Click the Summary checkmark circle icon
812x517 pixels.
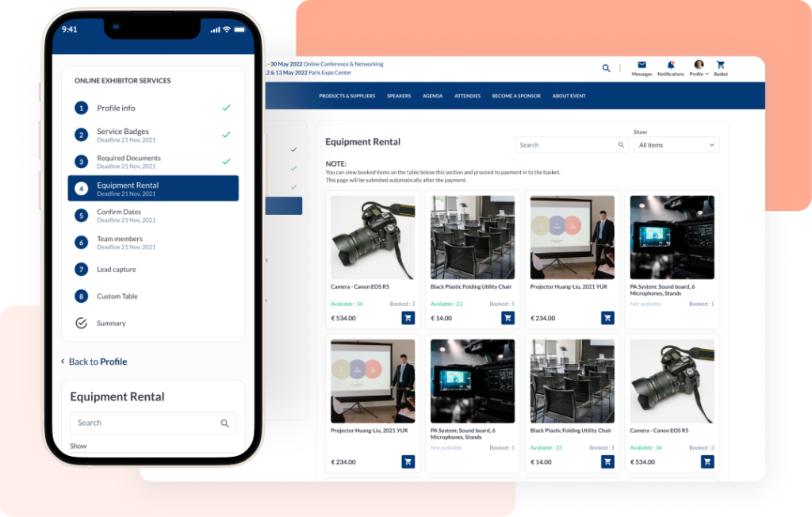(82, 323)
